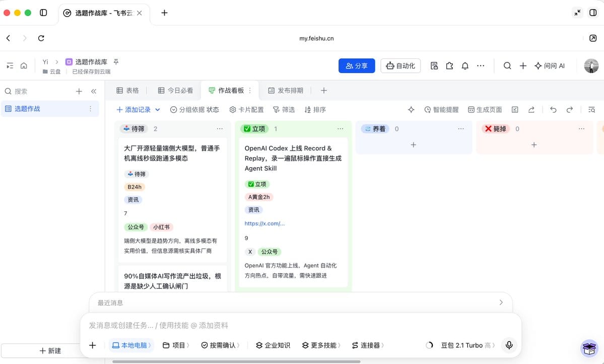This screenshot has height=364, width=604.
Task: Click the header plus create icon
Action: 523,66
